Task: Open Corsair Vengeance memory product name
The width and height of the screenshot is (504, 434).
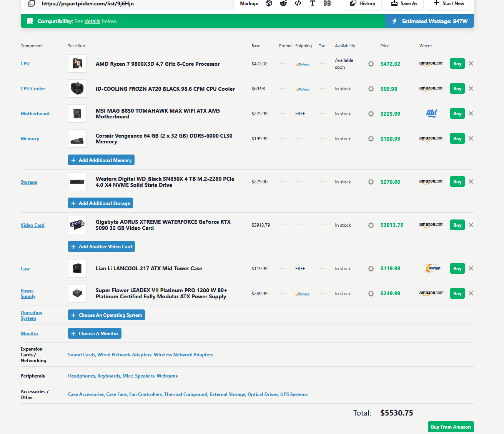Action: point(164,139)
